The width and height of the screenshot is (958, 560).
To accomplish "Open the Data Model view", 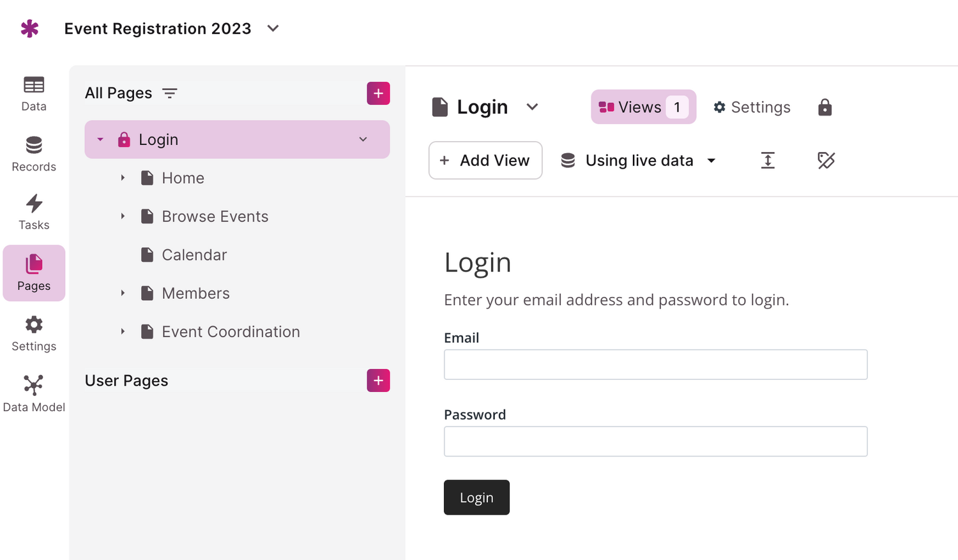I will tap(34, 394).
